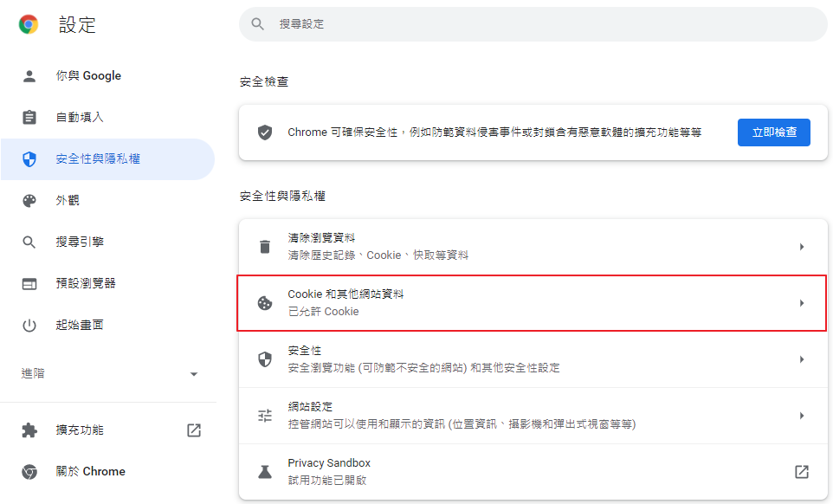This screenshot has width=833, height=504.
Task: Open the 清除瀏覽資料 row title
Action: click(321, 238)
